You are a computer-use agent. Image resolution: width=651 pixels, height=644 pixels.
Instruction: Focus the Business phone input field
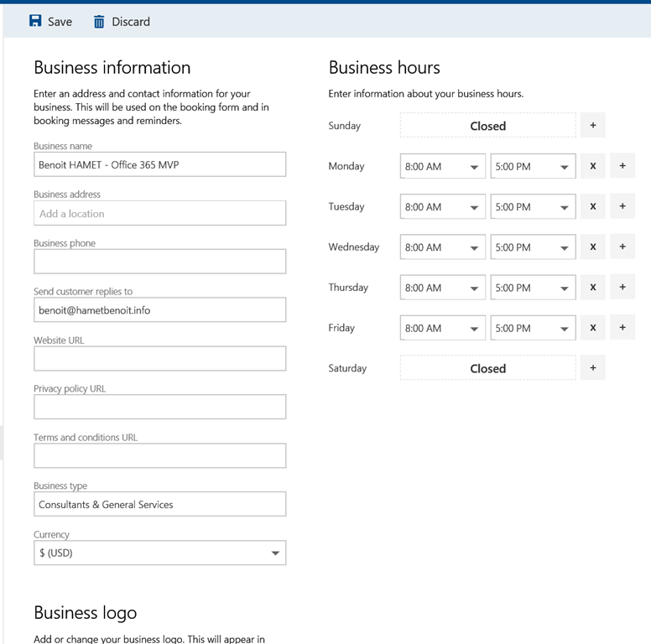tap(159, 262)
